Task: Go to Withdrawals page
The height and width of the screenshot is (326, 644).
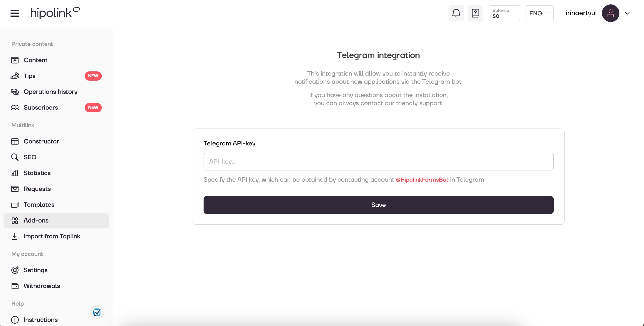Action: (x=56, y=286)
